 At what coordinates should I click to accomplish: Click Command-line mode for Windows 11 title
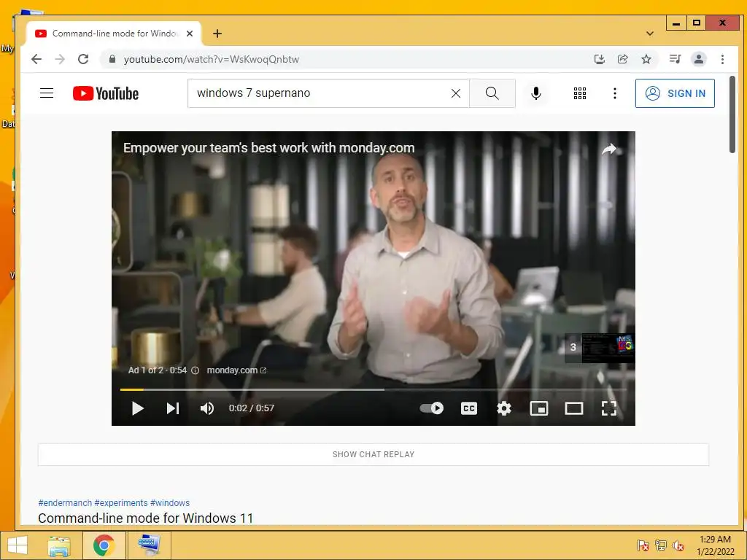[146, 518]
